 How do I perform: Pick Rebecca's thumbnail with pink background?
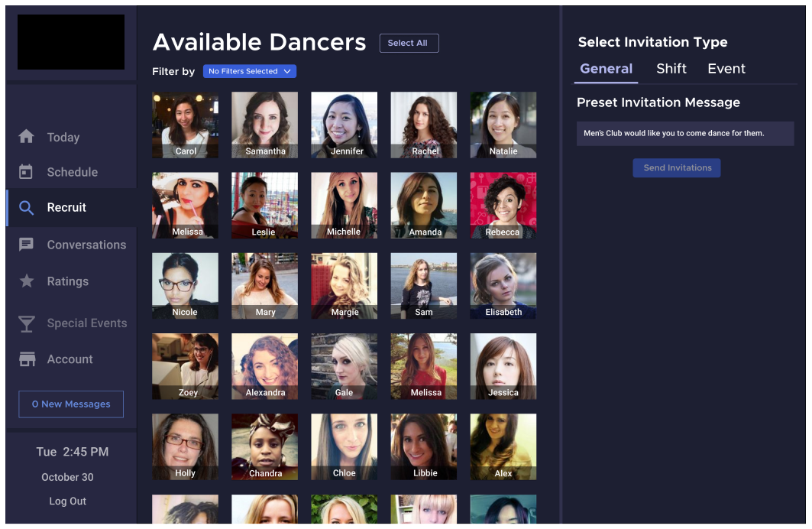pyautogui.click(x=503, y=203)
